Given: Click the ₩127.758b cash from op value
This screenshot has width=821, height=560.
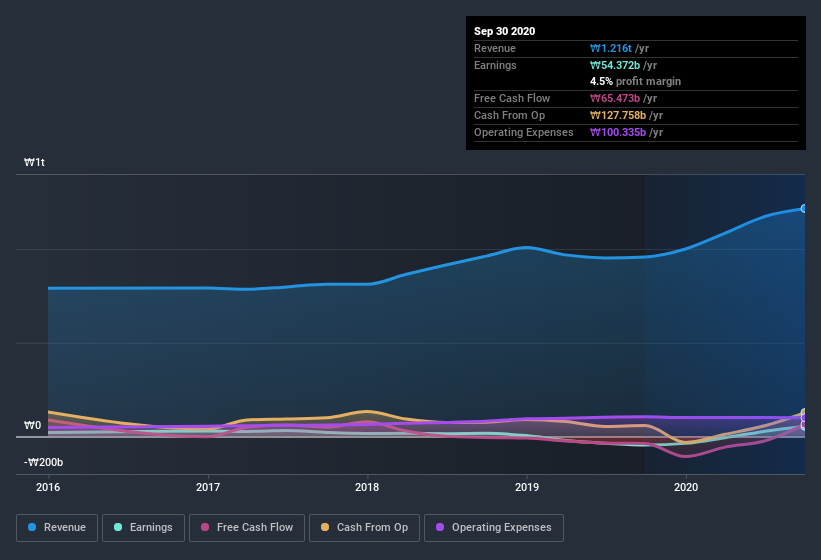Looking at the screenshot, I should point(618,115).
